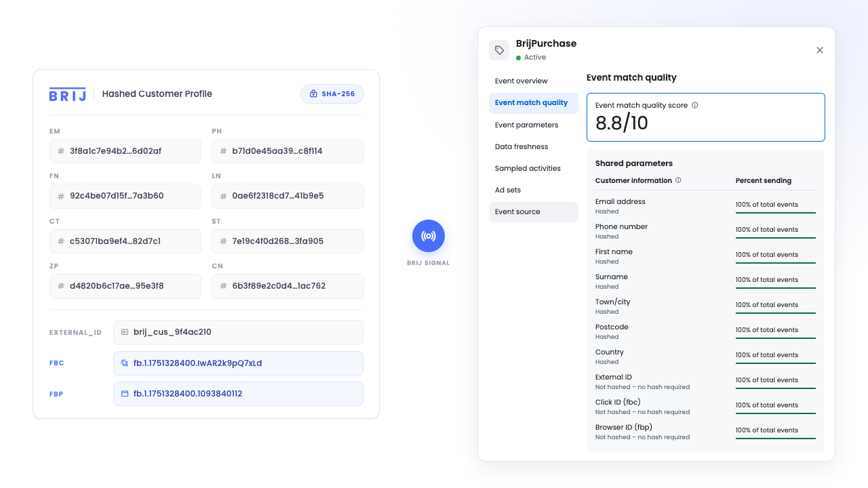Click the Customer information column header

coord(633,181)
